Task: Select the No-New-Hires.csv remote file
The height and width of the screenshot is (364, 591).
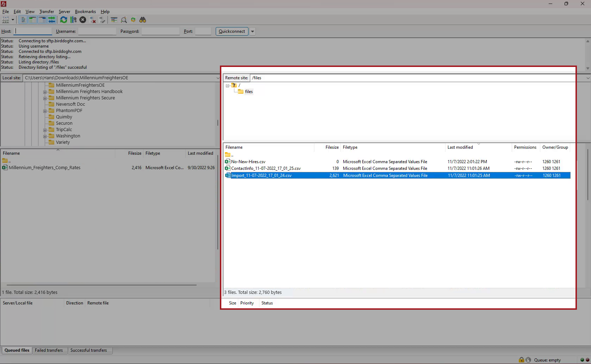Action: click(397, 162)
